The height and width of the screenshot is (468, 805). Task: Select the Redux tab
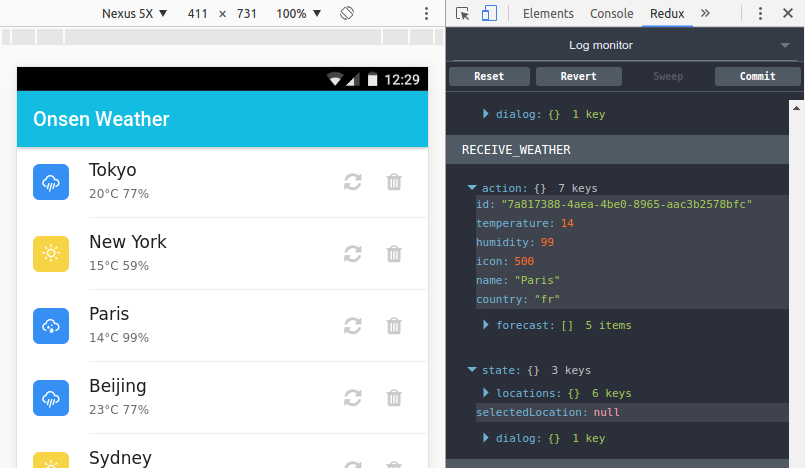[667, 13]
